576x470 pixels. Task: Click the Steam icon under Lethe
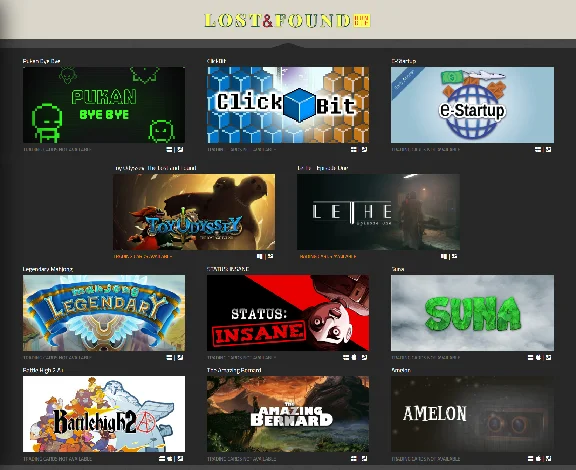(454, 256)
